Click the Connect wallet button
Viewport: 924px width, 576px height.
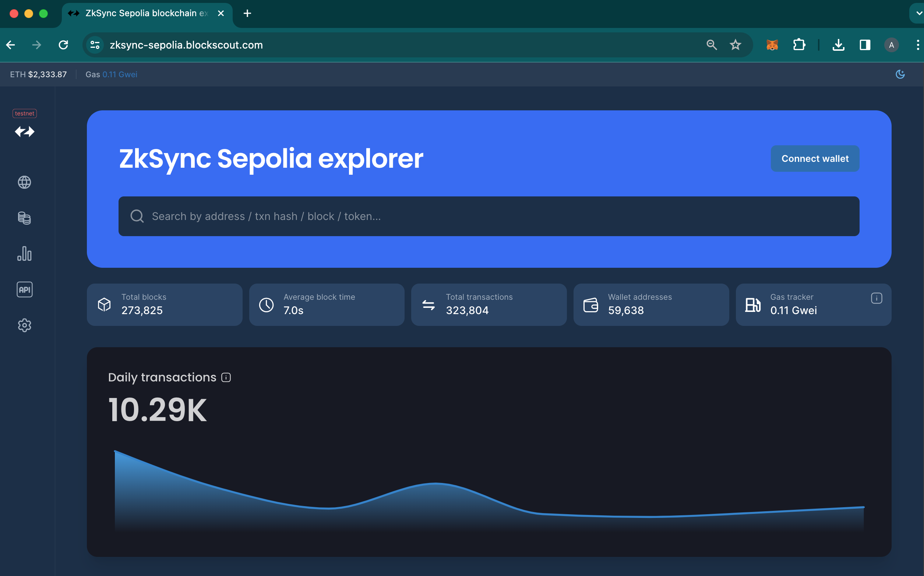pos(815,159)
